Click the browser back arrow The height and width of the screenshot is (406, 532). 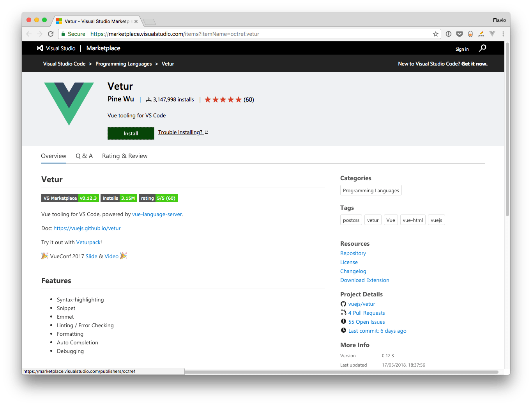(x=29, y=34)
